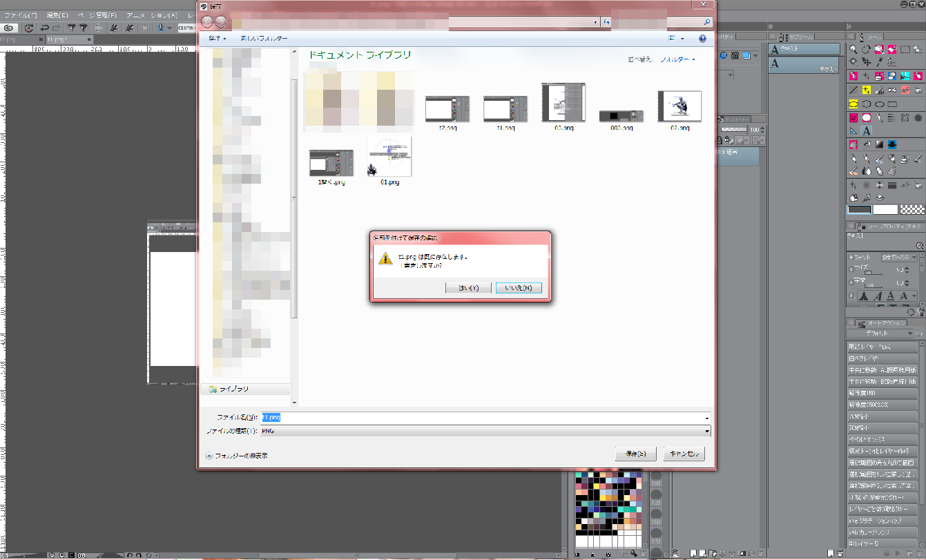The image size is (926, 560).
Task: Select the diagonal straight Line tool icon
Action: (853, 90)
